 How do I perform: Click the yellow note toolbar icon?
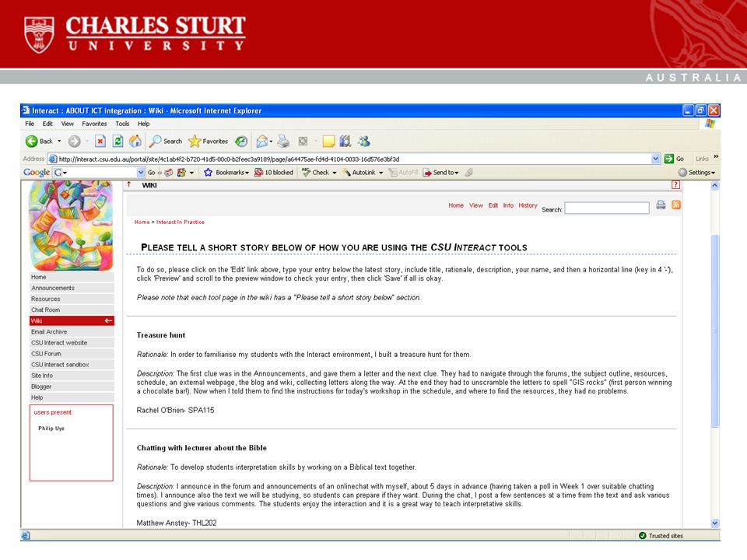[x=328, y=141]
